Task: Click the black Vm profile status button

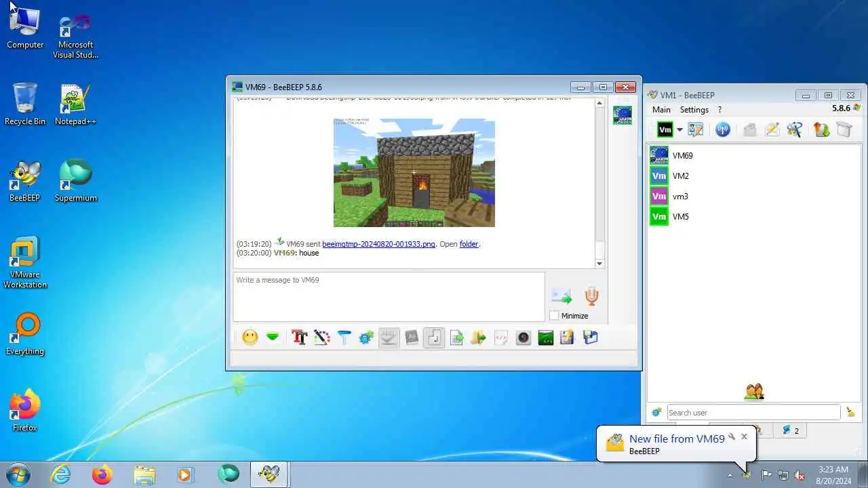Action: pyautogui.click(x=665, y=129)
